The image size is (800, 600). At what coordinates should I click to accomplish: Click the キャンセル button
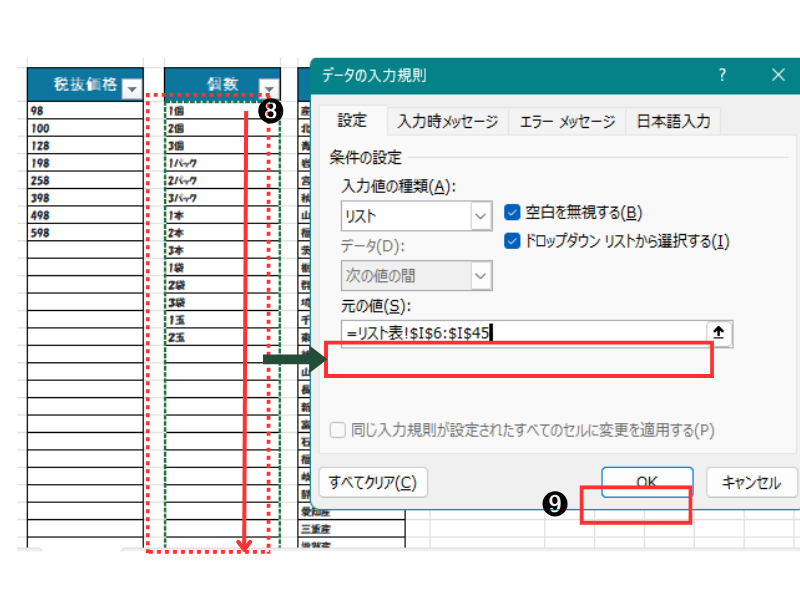coord(750,483)
